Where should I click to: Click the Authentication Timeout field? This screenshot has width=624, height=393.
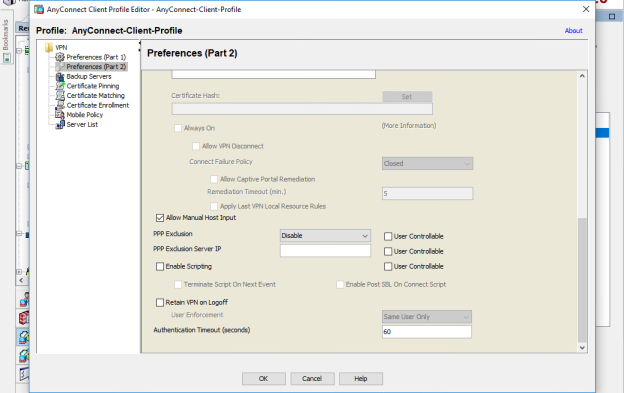tap(427, 332)
